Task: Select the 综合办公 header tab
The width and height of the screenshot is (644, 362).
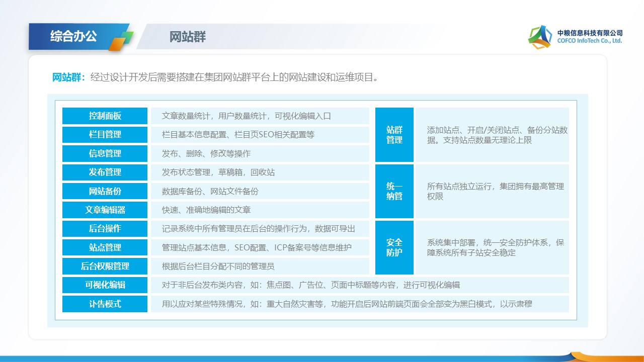Action: 73,36
